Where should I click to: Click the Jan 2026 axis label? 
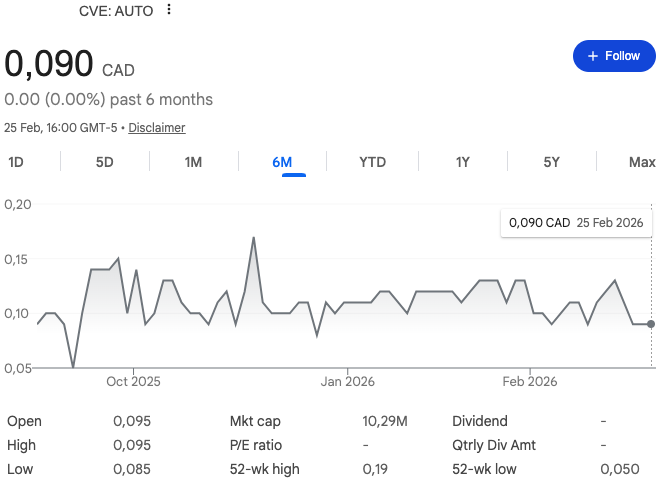[346, 381]
